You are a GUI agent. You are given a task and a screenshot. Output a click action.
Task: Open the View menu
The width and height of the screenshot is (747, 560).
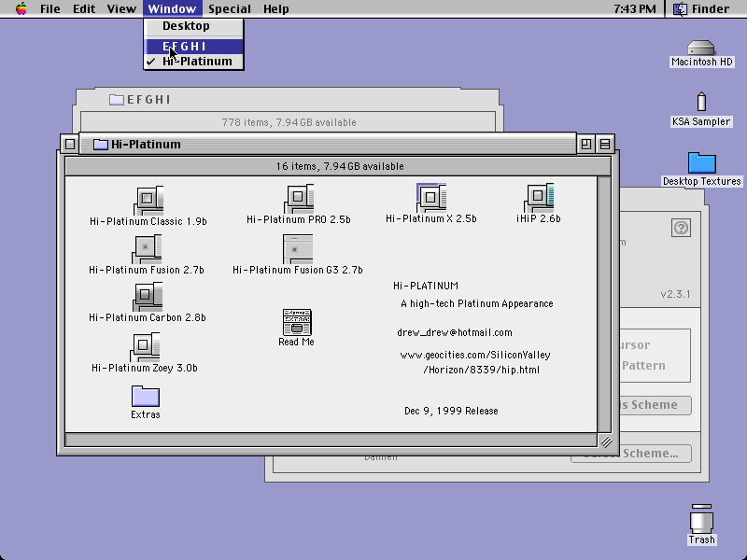pos(121,8)
